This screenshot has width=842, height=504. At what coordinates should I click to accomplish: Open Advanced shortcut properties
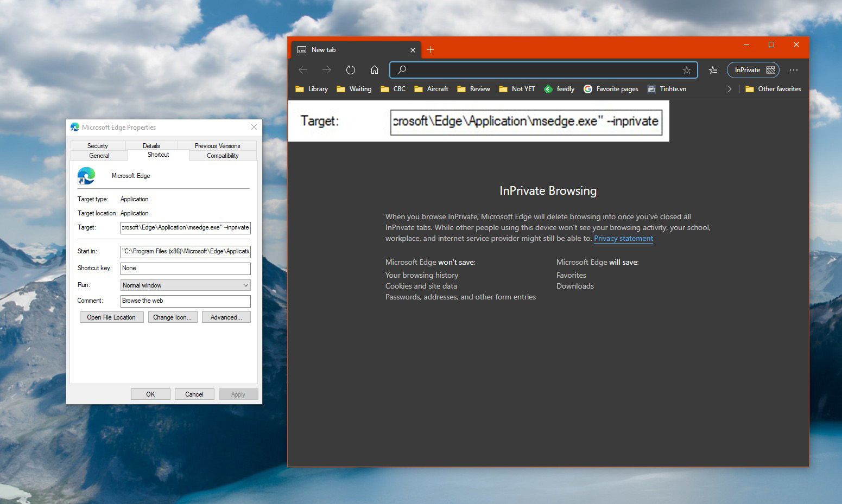[x=226, y=317]
